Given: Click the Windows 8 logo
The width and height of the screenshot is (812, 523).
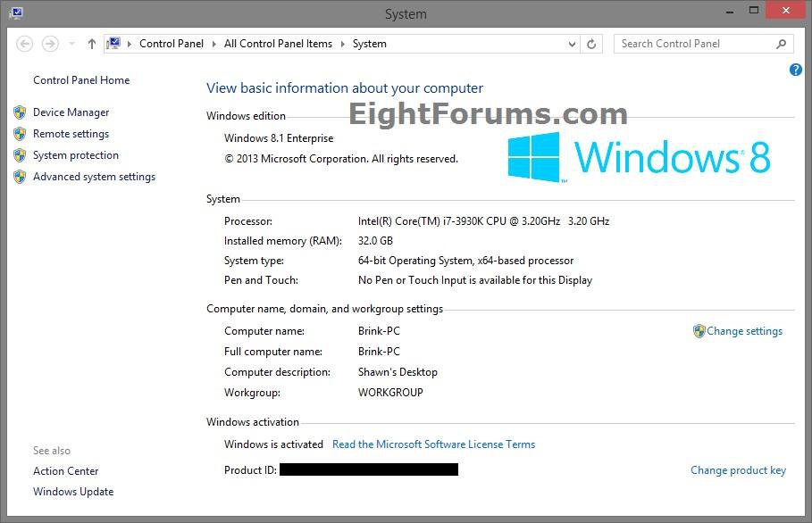Looking at the screenshot, I should (x=639, y=157).
